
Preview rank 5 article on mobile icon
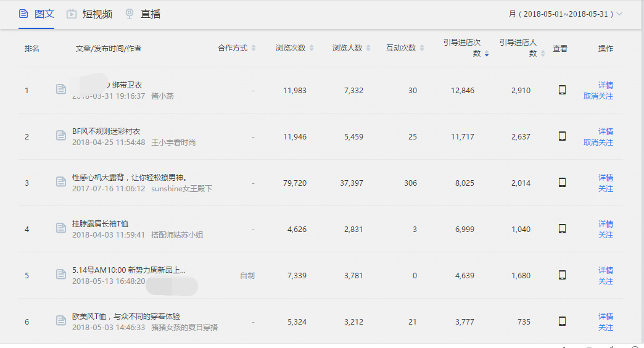pyautogui.click(x=563, y=275)
